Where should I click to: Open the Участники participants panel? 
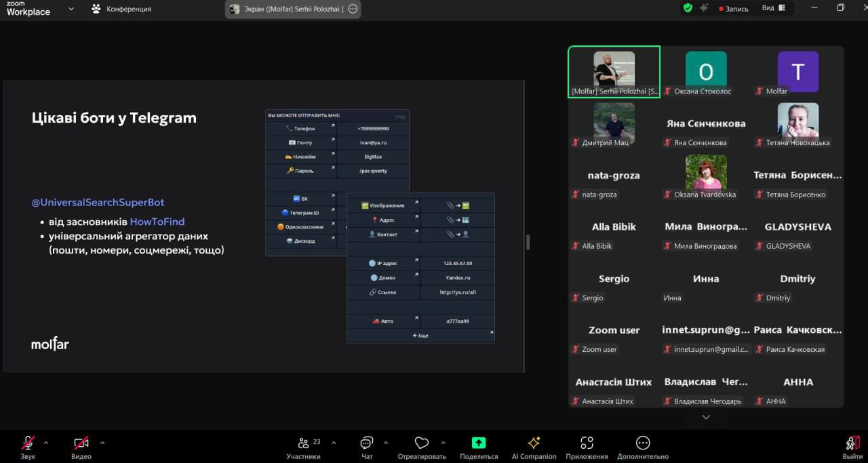pyautogui.click(x=303, y=447)
